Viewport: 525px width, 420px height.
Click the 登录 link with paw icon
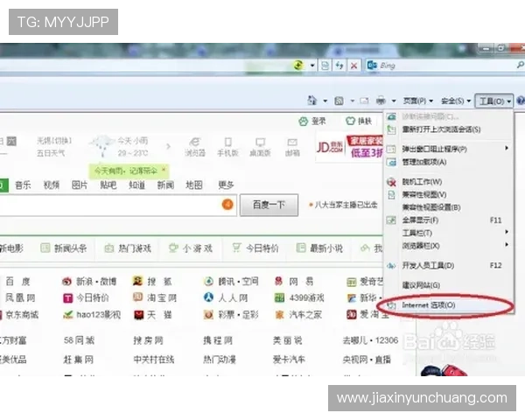(312, 121)
